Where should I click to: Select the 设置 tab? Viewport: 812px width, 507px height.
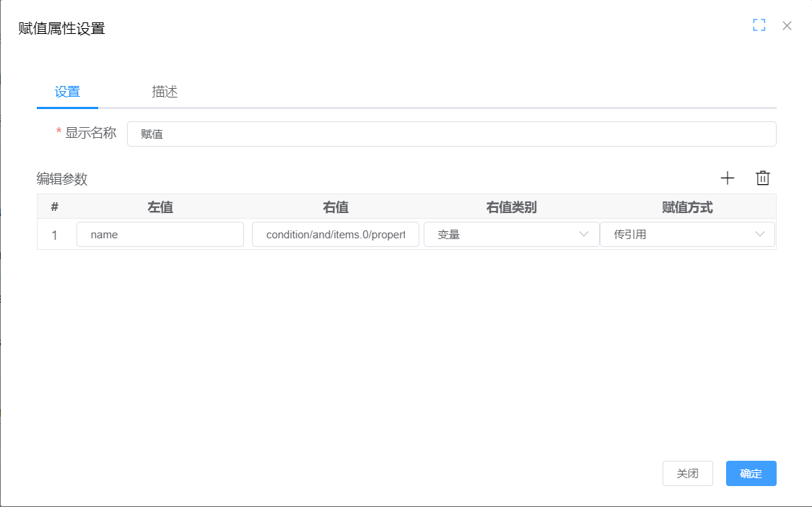[x=67, y=92]
